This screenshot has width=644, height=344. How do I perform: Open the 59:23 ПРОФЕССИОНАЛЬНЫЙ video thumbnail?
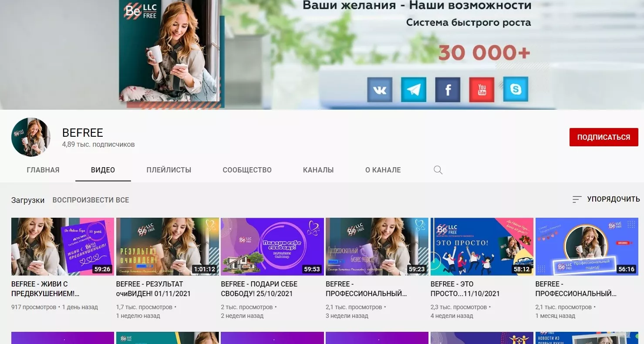click(x=377, y=246)
